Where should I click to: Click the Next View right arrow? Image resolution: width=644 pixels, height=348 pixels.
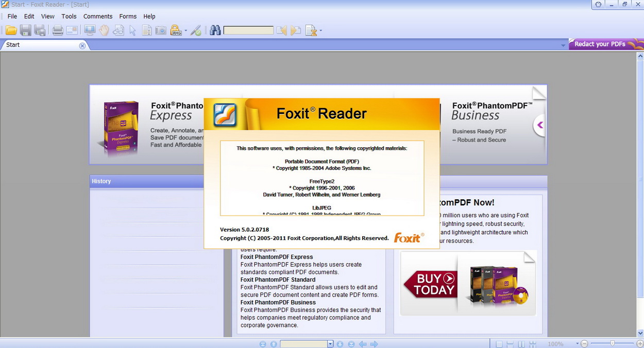pos(375,344)
